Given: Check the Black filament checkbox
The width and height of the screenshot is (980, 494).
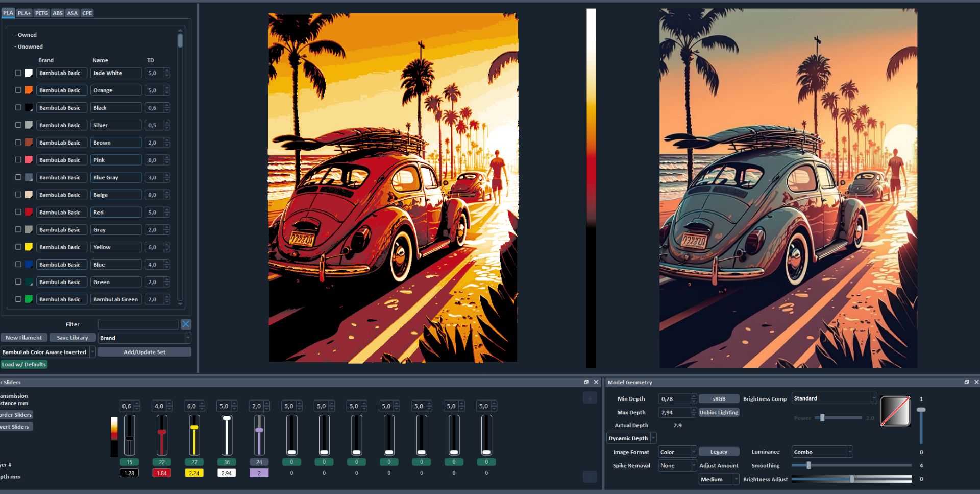Looking at the screenshot, I should click(18, 108).
